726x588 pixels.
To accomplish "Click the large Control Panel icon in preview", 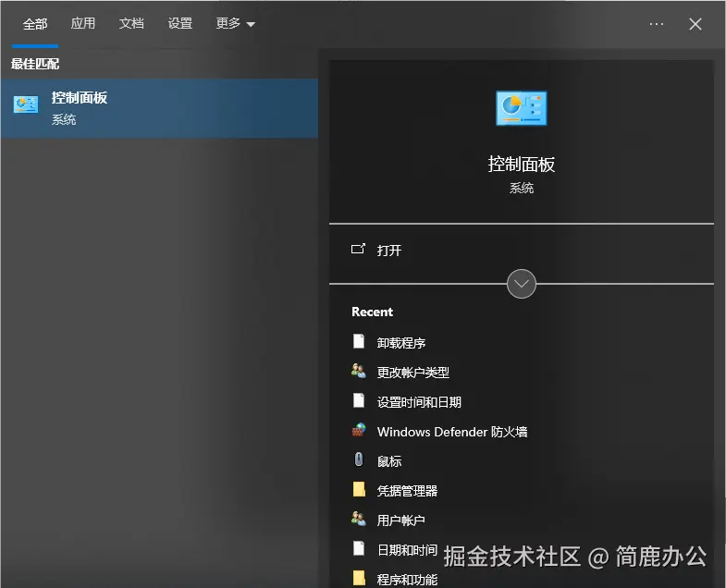I will [x=522, y=108].
